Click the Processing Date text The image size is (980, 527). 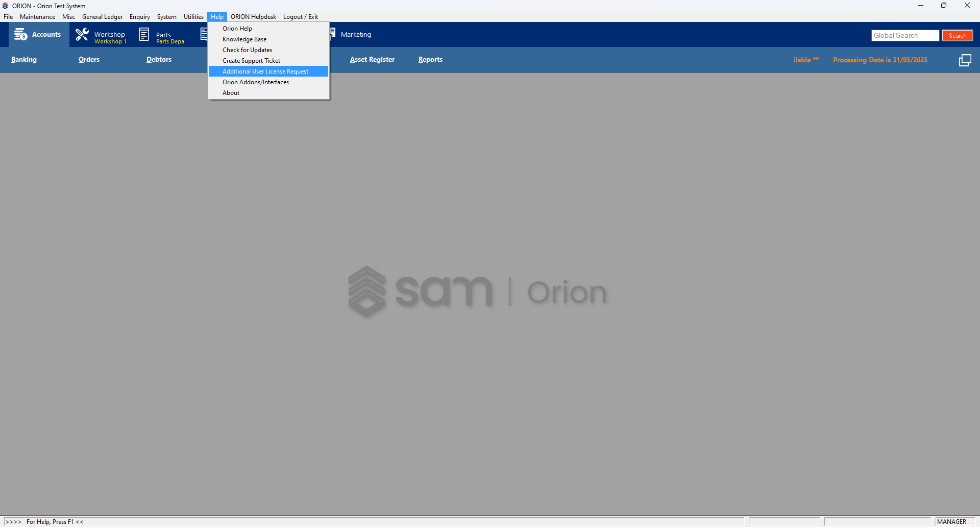[880, 60]
